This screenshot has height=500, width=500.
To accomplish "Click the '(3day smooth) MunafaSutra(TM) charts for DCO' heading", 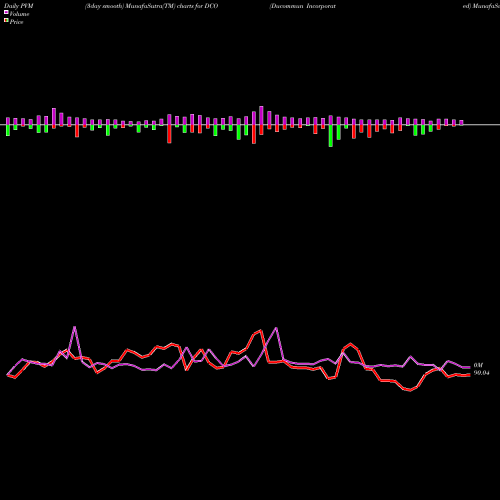I will point(151,6).
